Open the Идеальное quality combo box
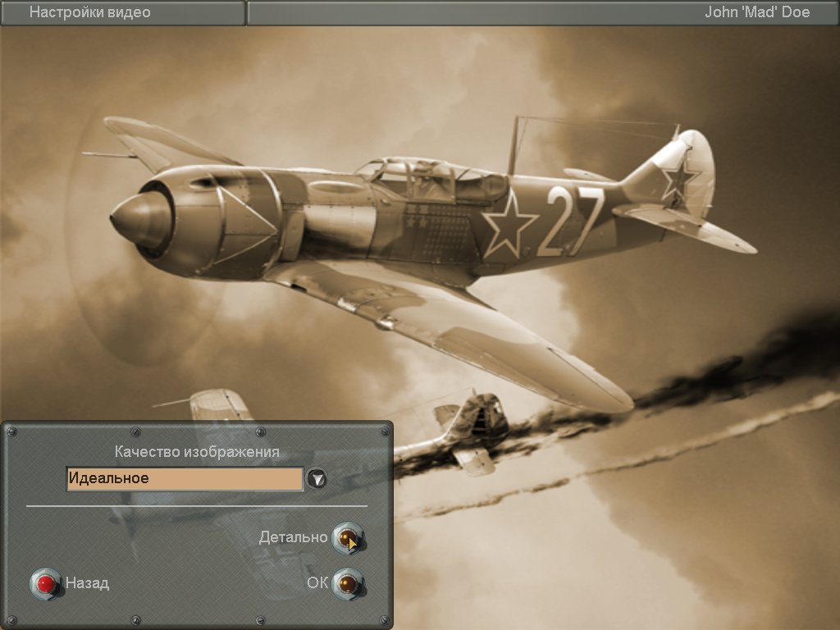The image size is (840, 630). click(185, 479)
